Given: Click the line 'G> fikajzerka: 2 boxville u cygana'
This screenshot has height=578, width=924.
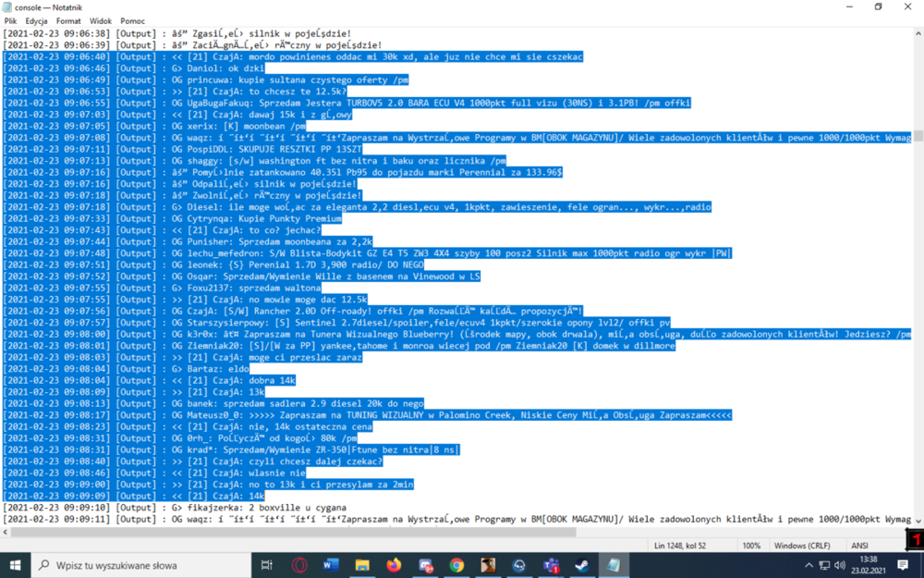Looking at the screenshot, I should click(175, 507).
